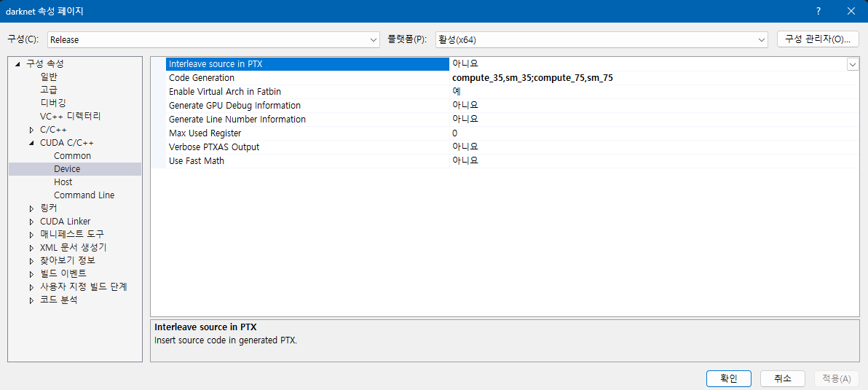Select Device under CUDA C/C++
868x390 pixels.
tap(67, 169)
